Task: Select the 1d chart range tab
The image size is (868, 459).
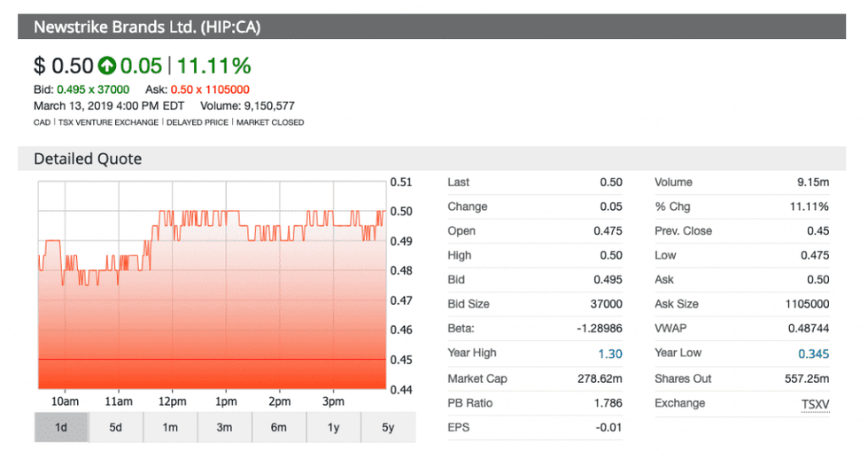Action: pyautogui.click(x=61, y=427)
